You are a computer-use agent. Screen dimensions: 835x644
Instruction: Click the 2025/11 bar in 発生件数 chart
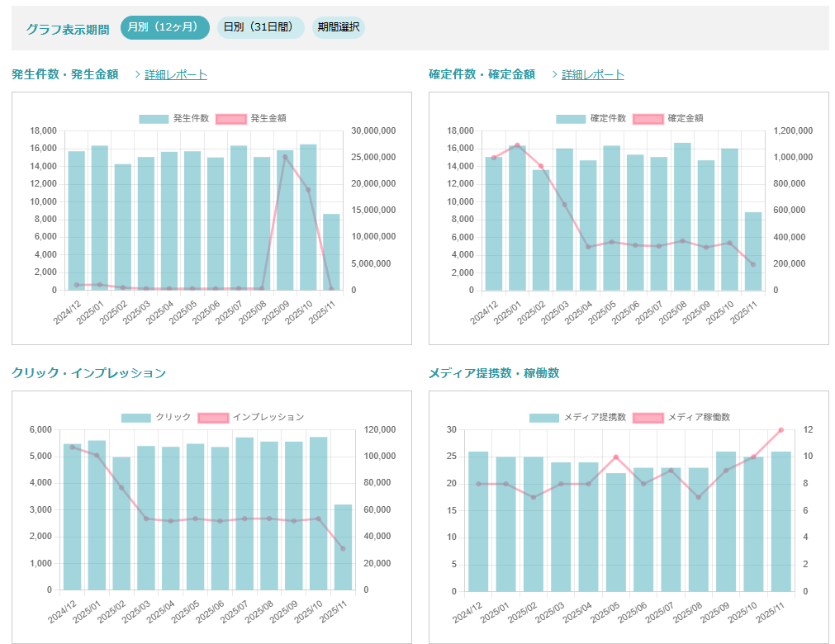tap(331, 252)
